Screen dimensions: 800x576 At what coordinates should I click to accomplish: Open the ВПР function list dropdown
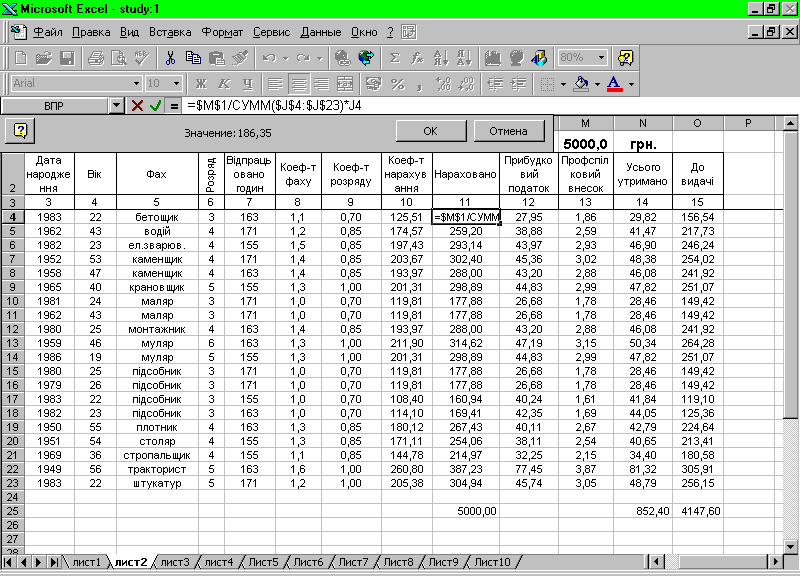click(116, 106)
